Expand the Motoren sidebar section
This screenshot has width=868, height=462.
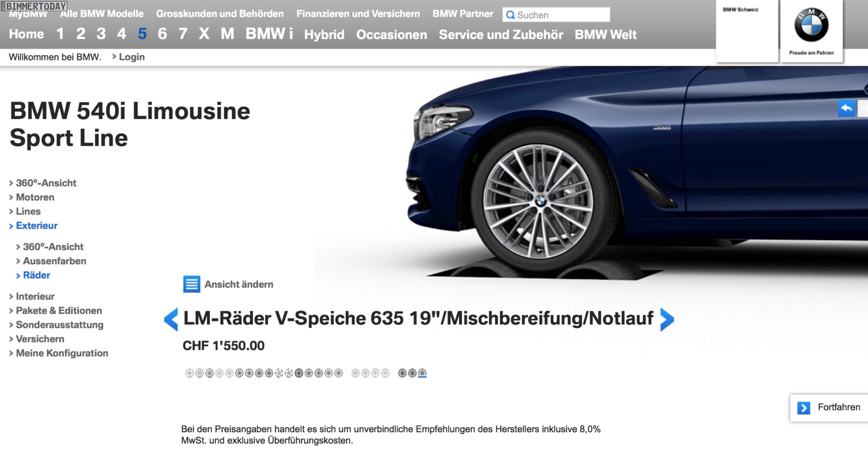point(35,197)
